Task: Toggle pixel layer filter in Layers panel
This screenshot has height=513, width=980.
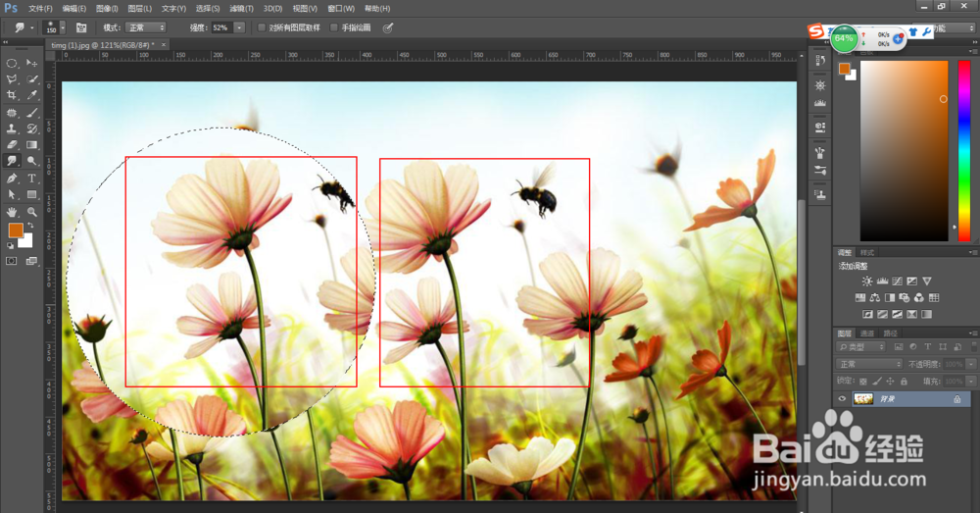Action: point(898,346)
